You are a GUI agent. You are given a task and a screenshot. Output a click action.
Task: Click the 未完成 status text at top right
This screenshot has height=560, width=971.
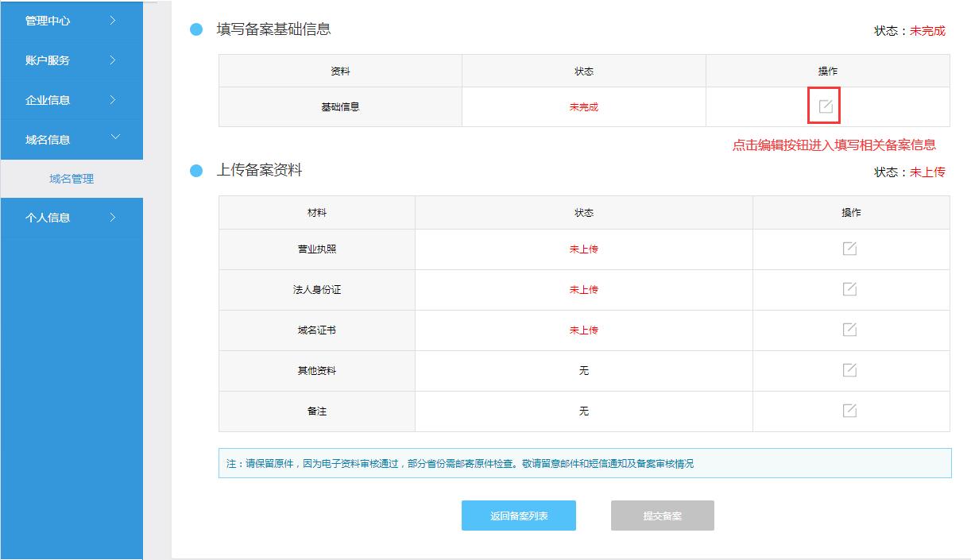[928, 32]
